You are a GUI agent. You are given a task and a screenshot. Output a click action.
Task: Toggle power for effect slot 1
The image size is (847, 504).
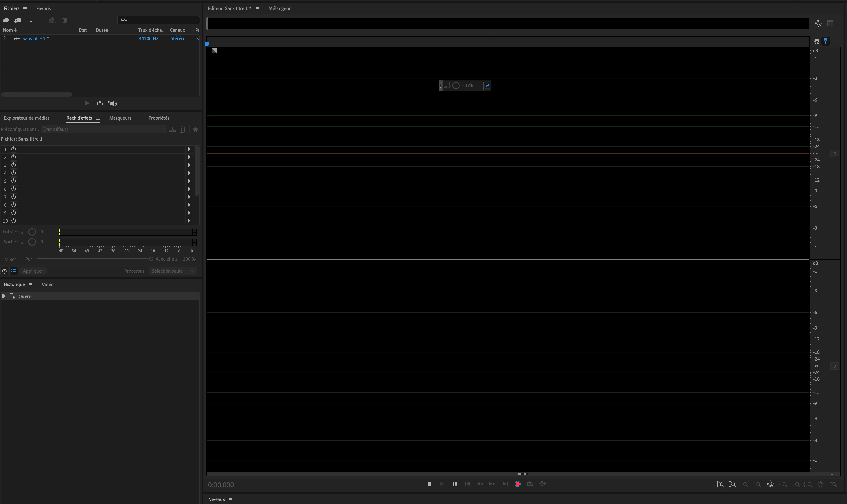pos(14,149)
